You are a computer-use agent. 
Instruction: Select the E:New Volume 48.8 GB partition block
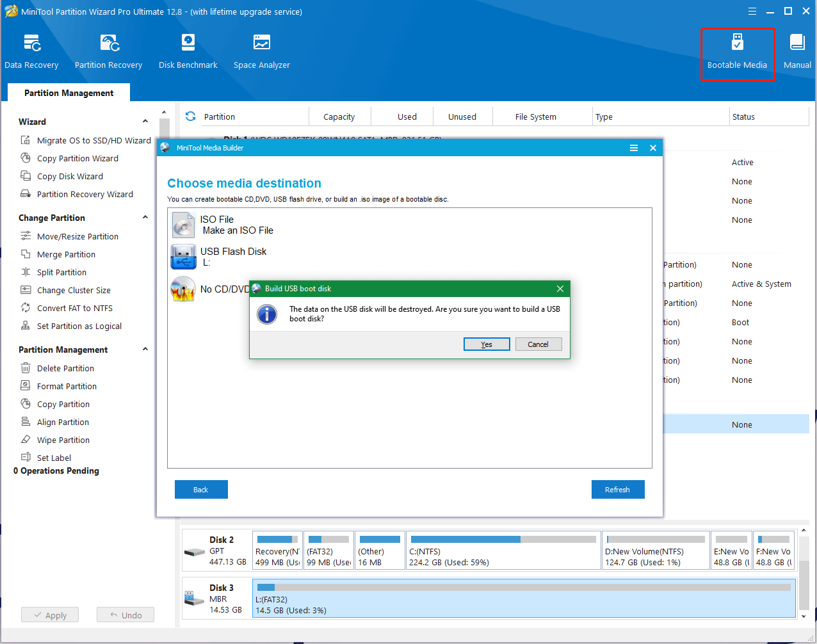[x=731, y=550]
